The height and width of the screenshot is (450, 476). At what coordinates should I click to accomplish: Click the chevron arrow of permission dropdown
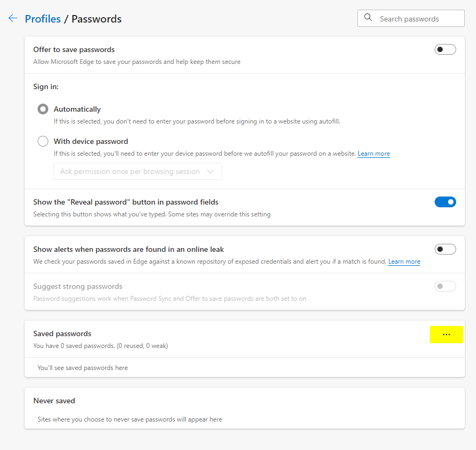pos(210,171)
